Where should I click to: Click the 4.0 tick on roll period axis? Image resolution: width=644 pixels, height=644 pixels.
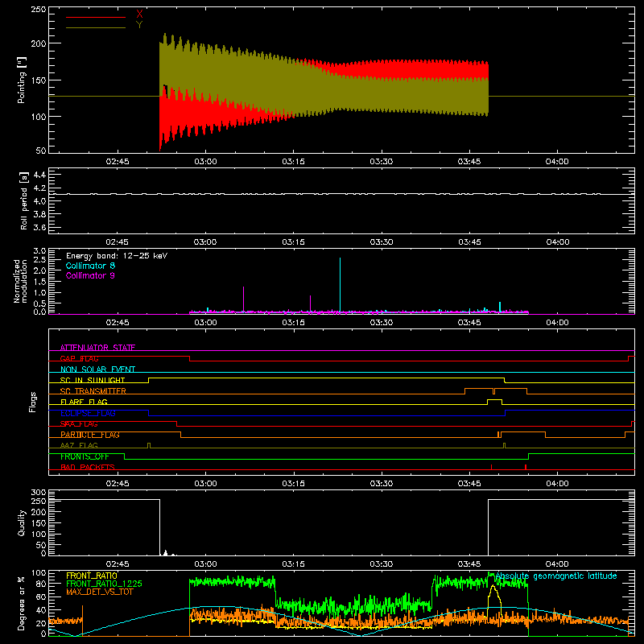[39, 201]
